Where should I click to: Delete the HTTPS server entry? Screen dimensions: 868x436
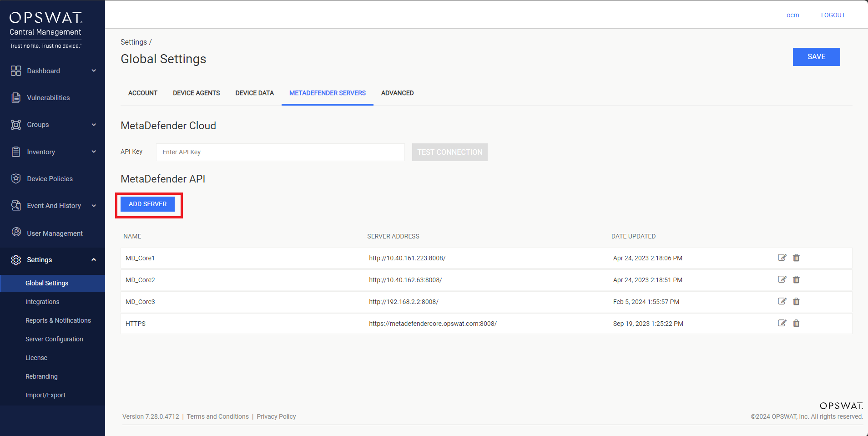click(x=796, y=323)
